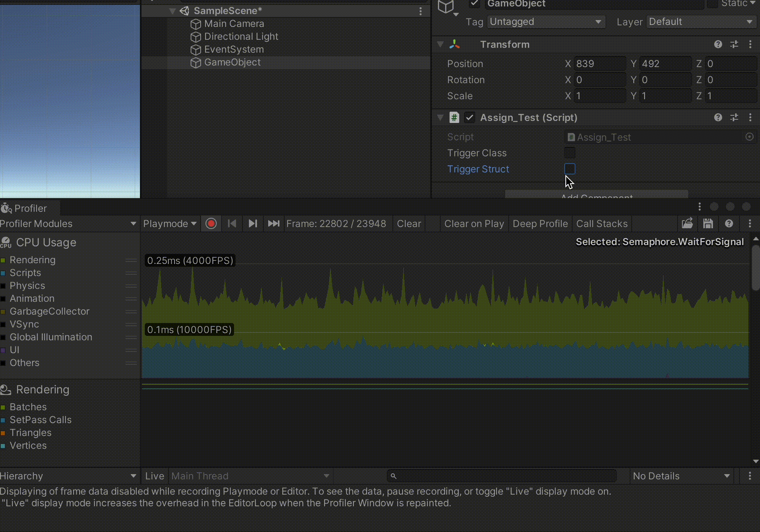Step to previous profiler frame

[232, 223]
